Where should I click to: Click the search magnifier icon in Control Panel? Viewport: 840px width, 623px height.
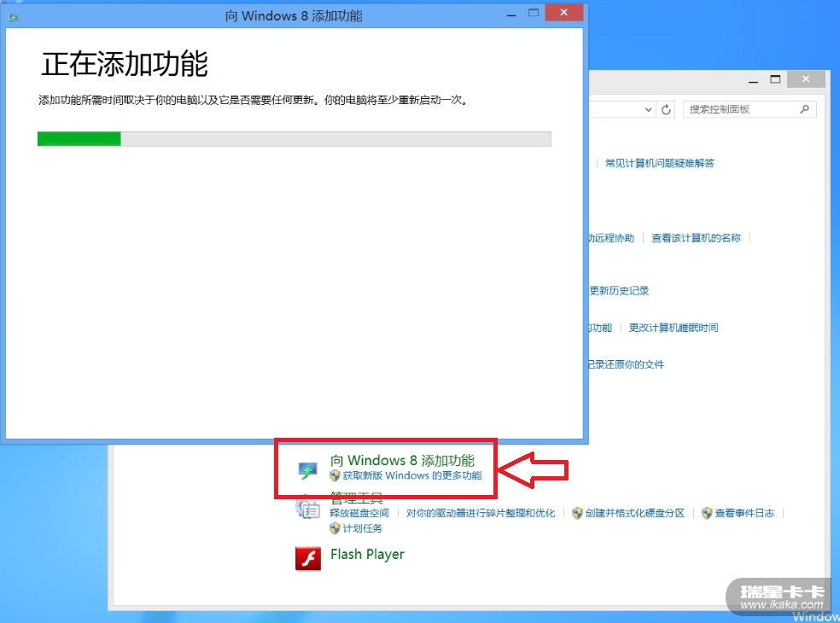tap(804, 109)
